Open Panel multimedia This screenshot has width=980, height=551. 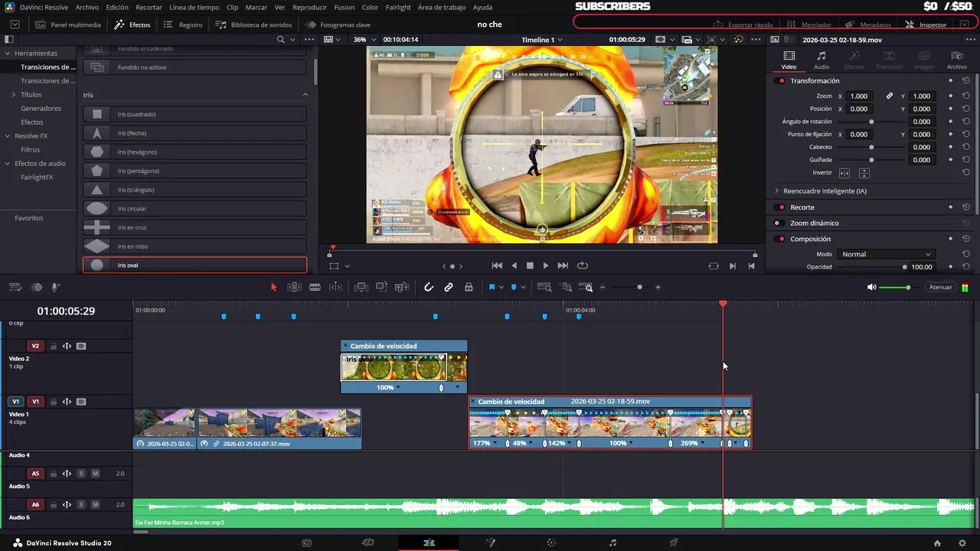click(x=68, y=24)
